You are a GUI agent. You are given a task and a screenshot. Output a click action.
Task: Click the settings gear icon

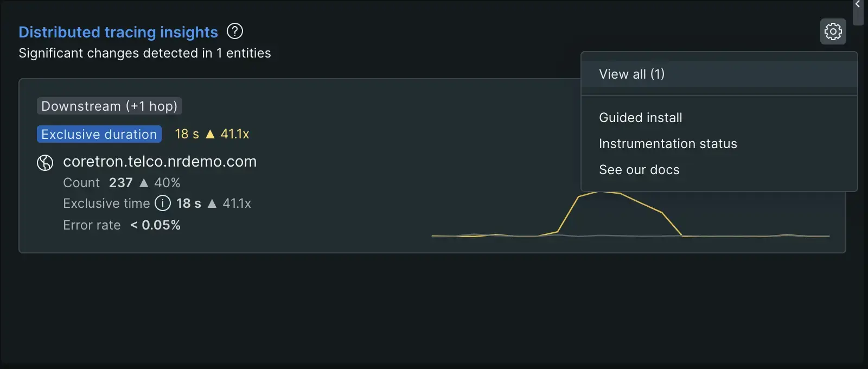(x=833, y=31)
